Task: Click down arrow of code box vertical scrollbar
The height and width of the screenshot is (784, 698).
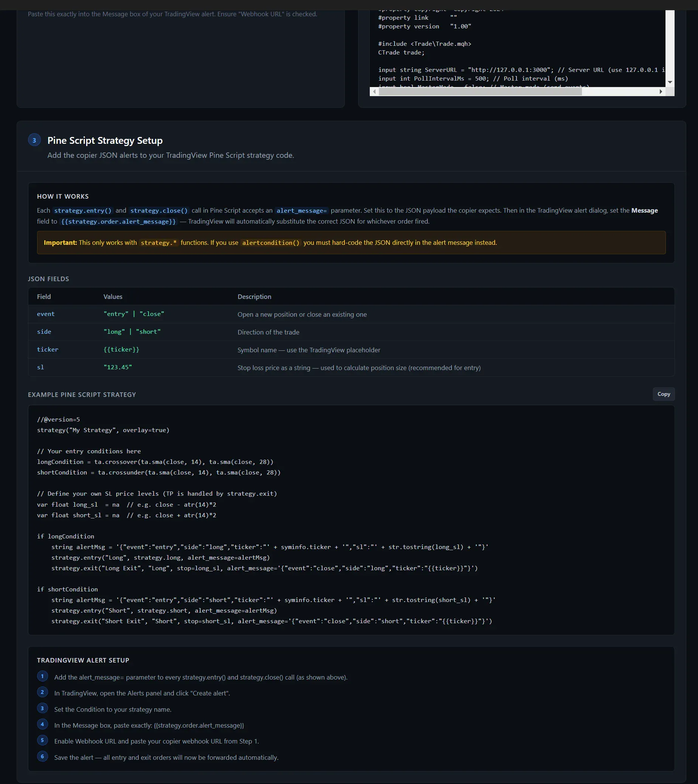Action: coord(670,82)
